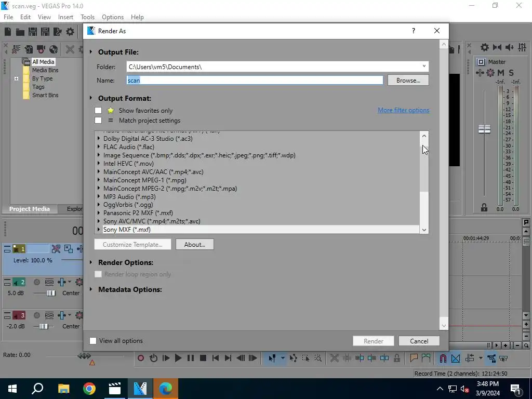Open the Tools menu
The height and width of the screenshot is (399, 532).
point(87,17)
